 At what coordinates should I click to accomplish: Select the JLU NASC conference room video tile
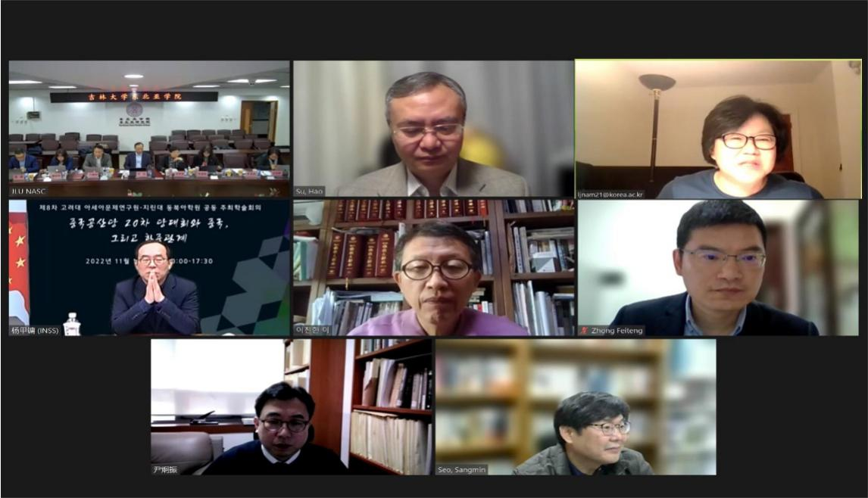[x=149, y=129]
